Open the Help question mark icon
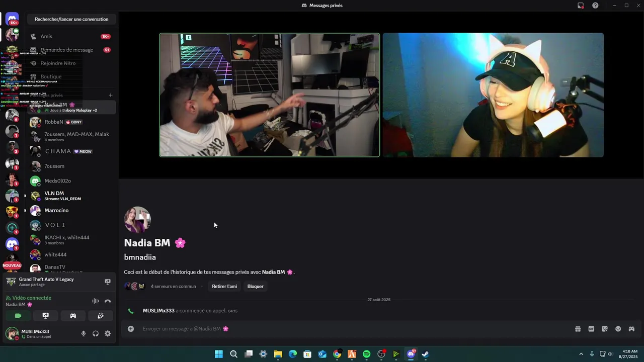 click(595, 6)
